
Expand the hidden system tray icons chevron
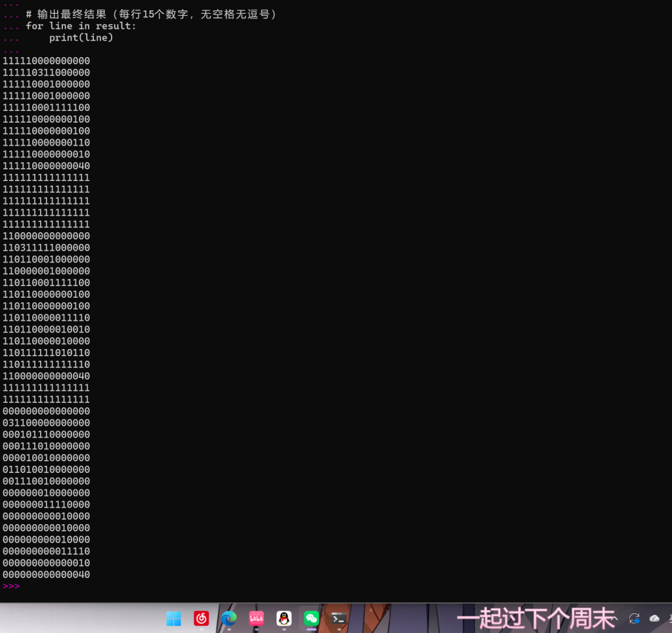point(614,619)
